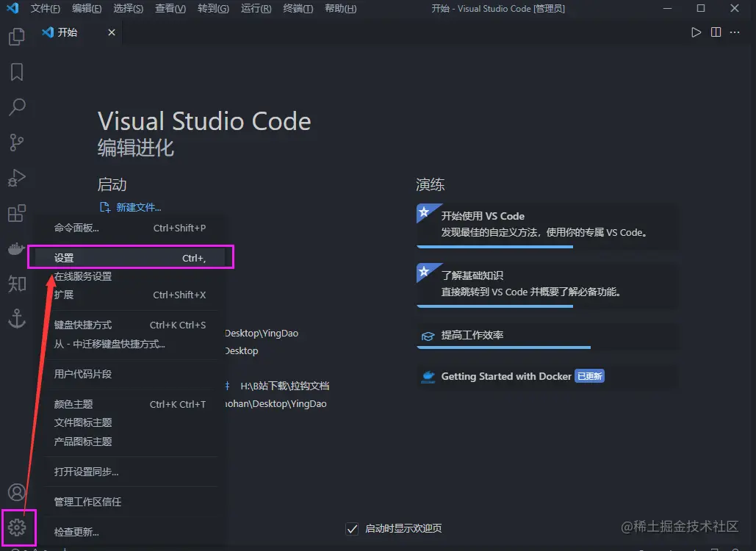
Task: Click the VS Code logo in title bar
Action: [x=13, y=8]
